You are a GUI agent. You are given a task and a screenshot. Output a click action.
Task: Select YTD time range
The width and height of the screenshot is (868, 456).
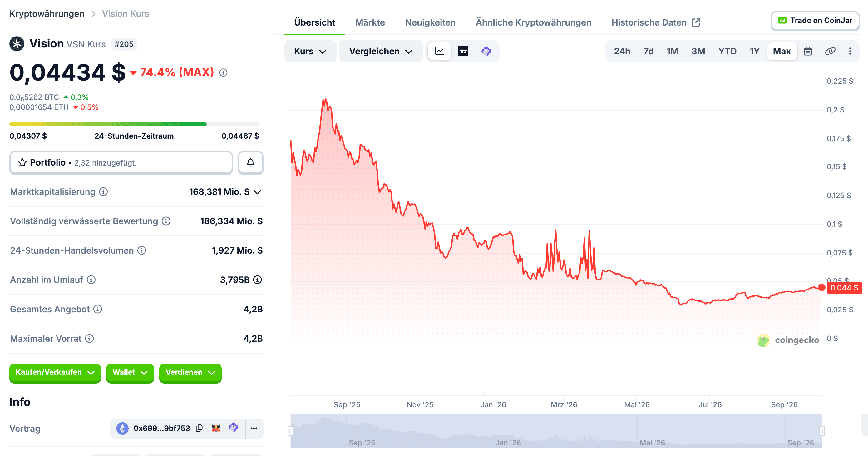coord(727,51)
